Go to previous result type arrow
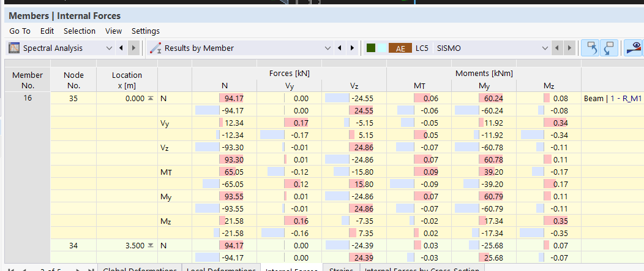The height and width of the screenshot is (271, 644). (x=340, y=48)
